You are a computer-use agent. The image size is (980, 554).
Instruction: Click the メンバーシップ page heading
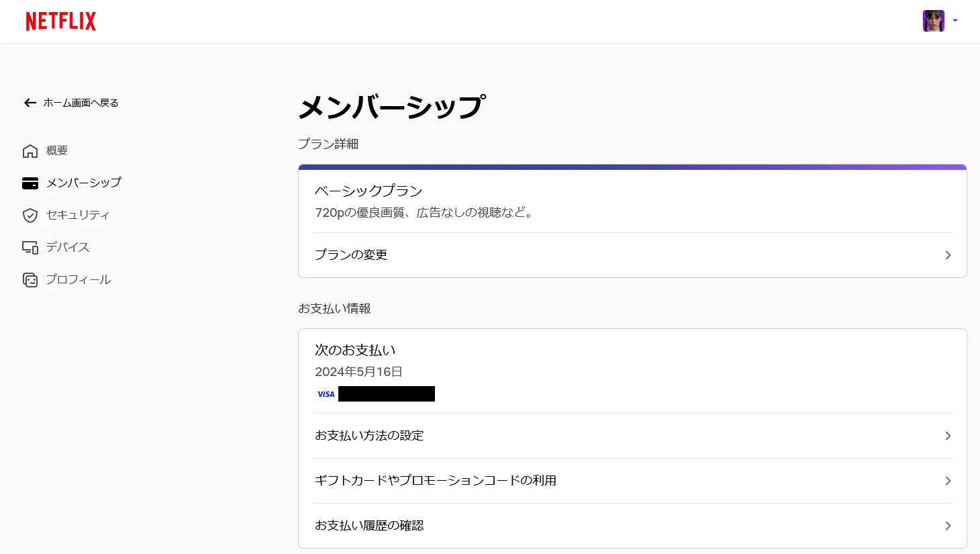[x=392, y=107]
